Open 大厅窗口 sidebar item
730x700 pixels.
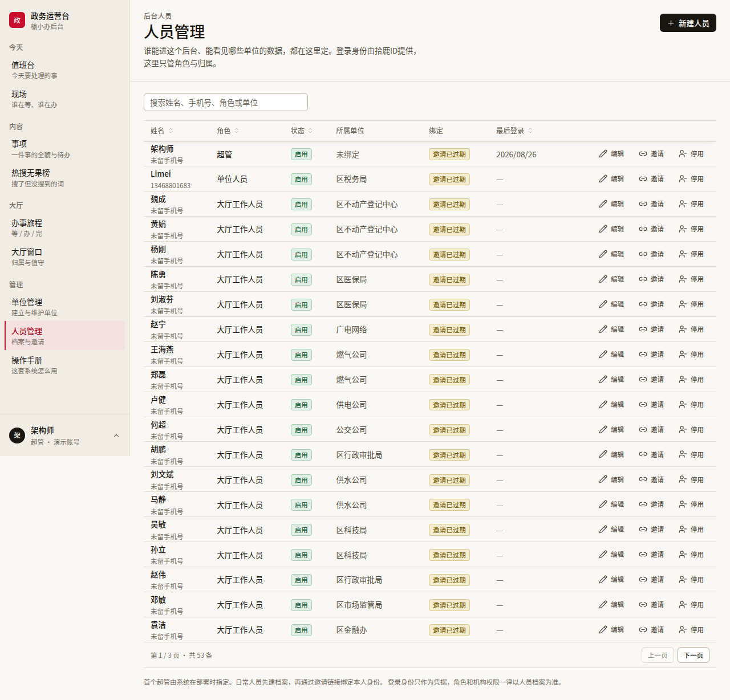[64, 257]
